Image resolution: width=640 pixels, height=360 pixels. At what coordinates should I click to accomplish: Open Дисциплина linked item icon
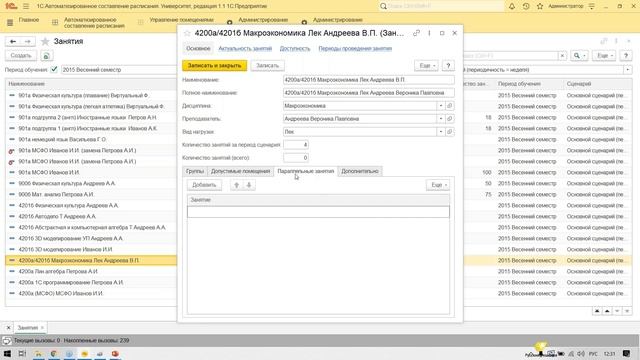(x=449, y=106)
